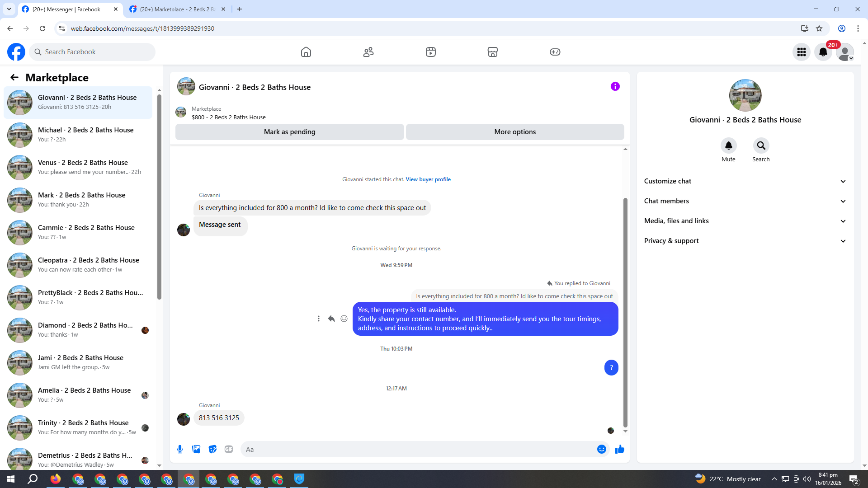The height and width of the screenshot is (488, 868).
Task: Expand the Chat members section
Action: tap(745, 201)
